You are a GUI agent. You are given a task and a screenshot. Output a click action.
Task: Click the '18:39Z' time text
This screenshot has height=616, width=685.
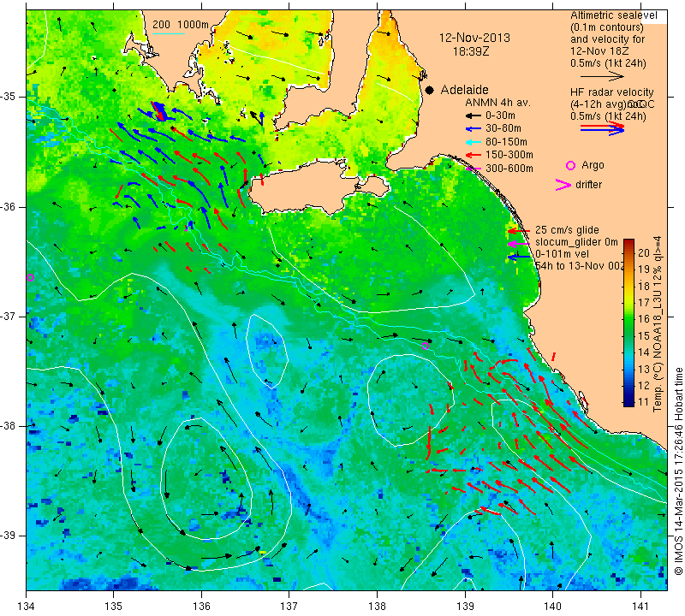pyautogui.click(x=470, y=51)
